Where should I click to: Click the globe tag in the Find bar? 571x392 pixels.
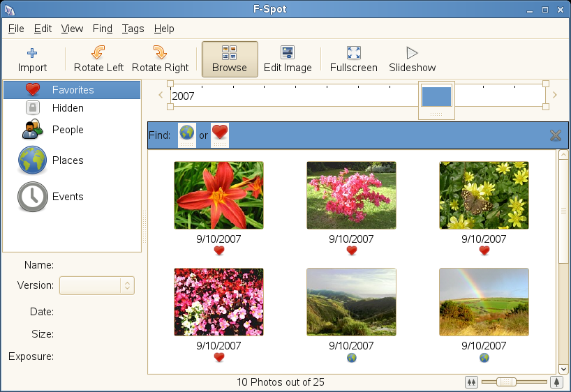point(187,135)
